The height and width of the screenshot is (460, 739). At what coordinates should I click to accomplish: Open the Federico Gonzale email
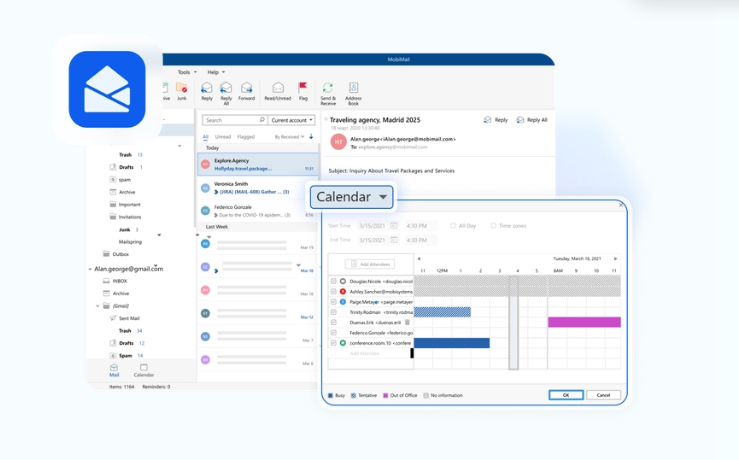point(258,211)
